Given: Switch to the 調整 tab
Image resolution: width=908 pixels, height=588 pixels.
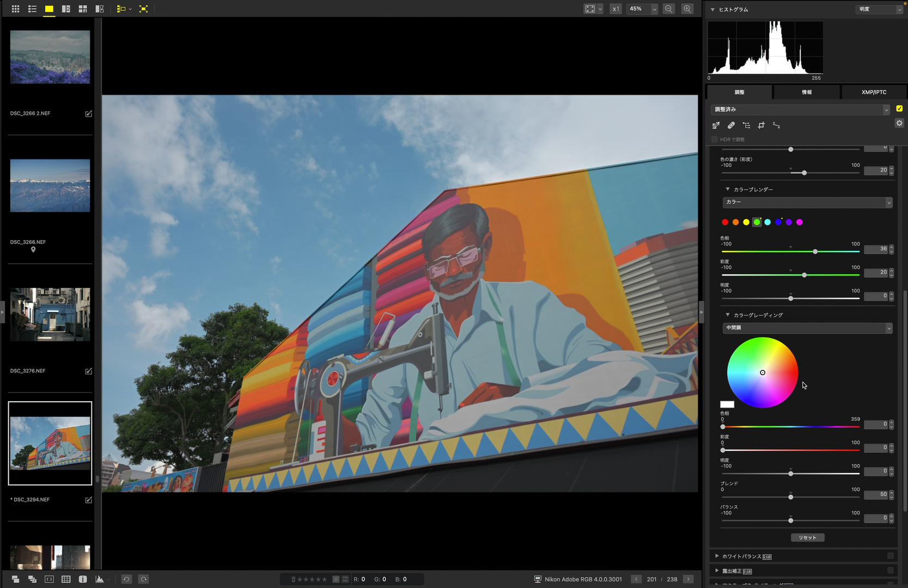Looking at the screenshot, I should 739,92.
